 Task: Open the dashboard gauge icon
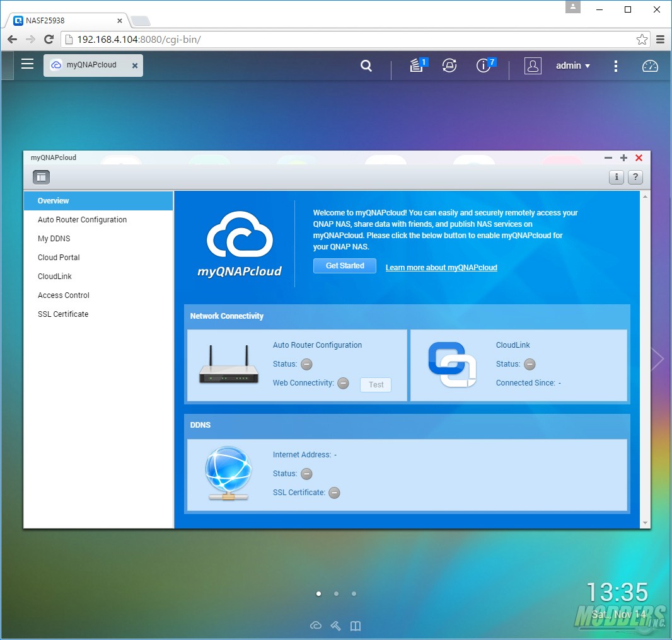click(x=650, y=66)
